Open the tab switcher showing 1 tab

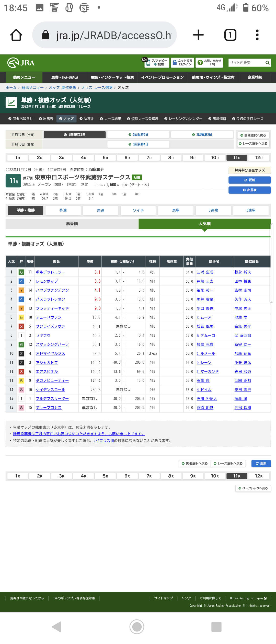[230, 35]
